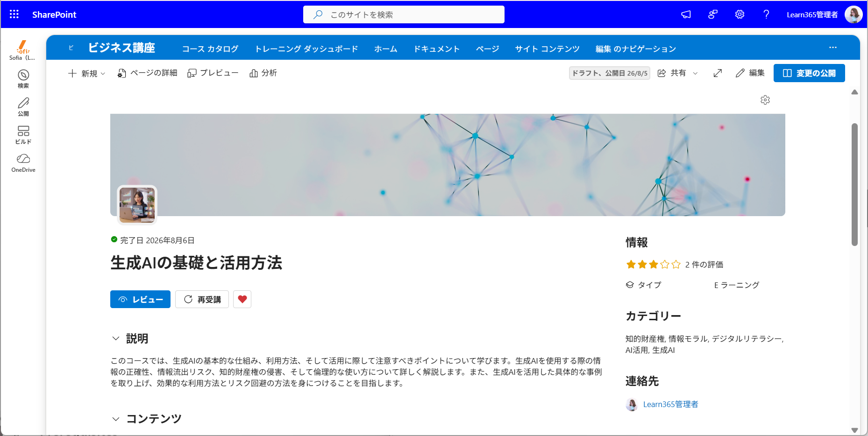Screen dimensions: 868x436
Task: Go to ホーム navigation item
Action: click(x=386, y=49)
